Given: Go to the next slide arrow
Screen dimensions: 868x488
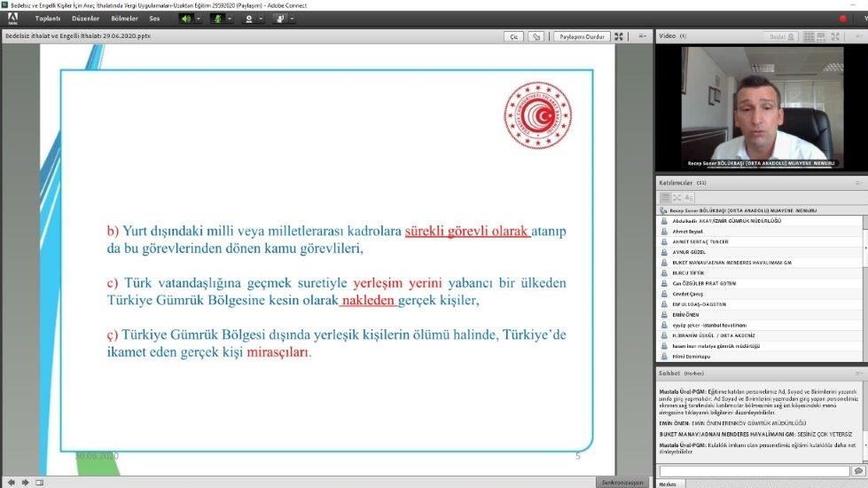Looking at the screenshot, I should tap(25, 482).
